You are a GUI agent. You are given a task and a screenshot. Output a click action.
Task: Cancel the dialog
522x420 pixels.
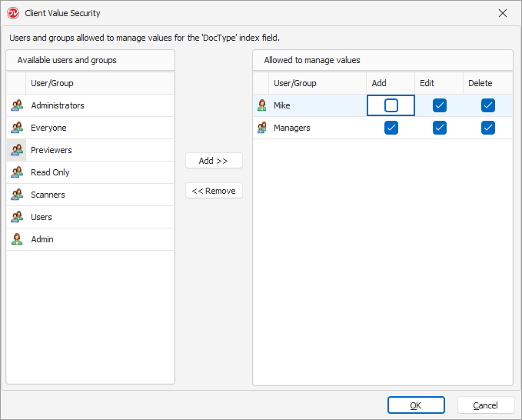pyautogui.click(x=486, y=405)
